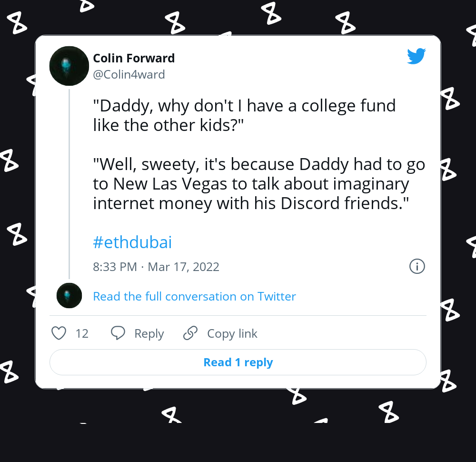This screenshot has height=462, width=476.
Task: Click the 8:33 PM Mar 17 timestamp
Action: (x=156, y=267)
